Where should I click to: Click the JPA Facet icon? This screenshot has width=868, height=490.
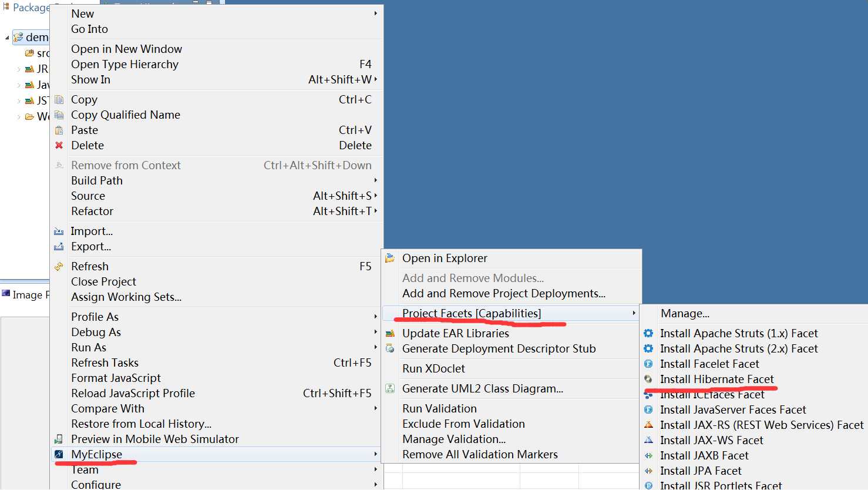pyautogui.click(x=648, y=471)
